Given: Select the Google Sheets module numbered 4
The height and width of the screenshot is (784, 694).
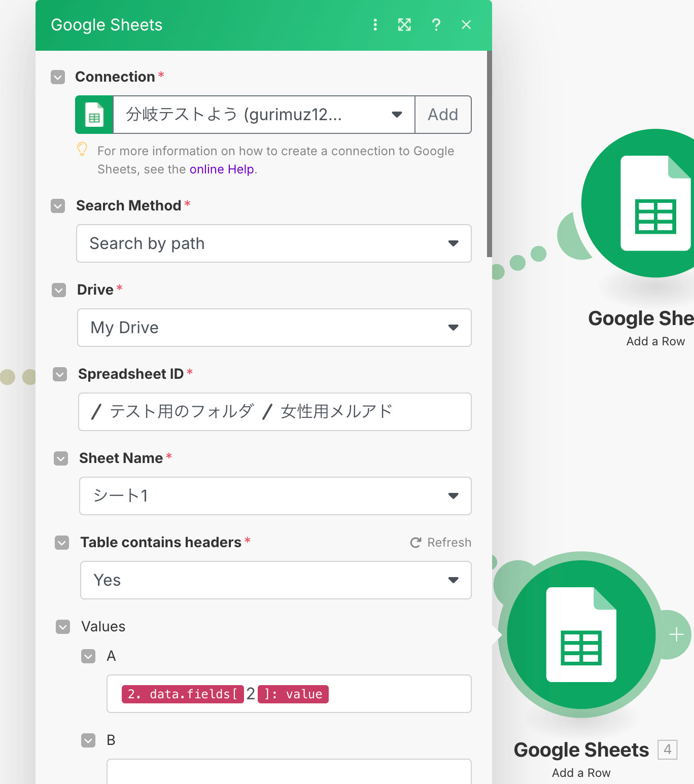Looking at the screenshot, I should pos(581,634).
